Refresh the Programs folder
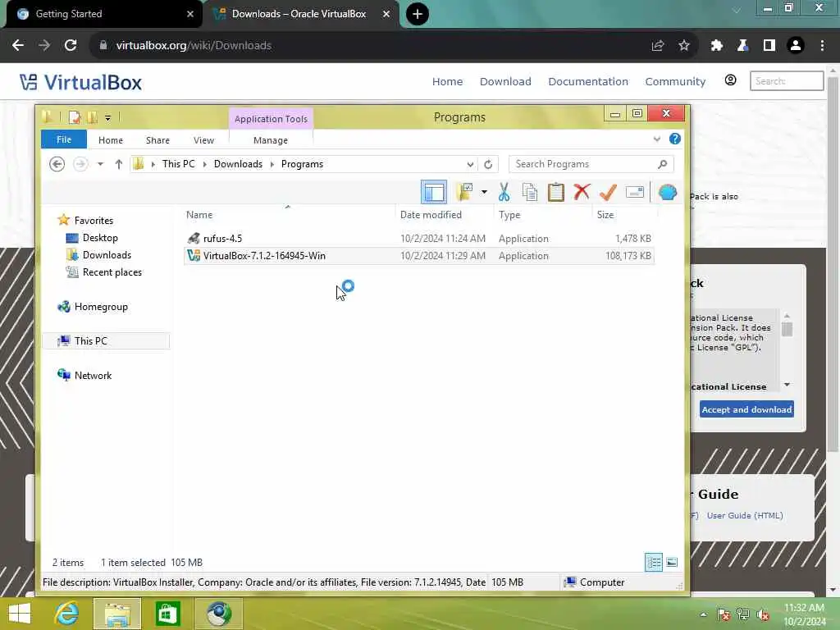The image size is (840, 630). [x=488, y=164]
